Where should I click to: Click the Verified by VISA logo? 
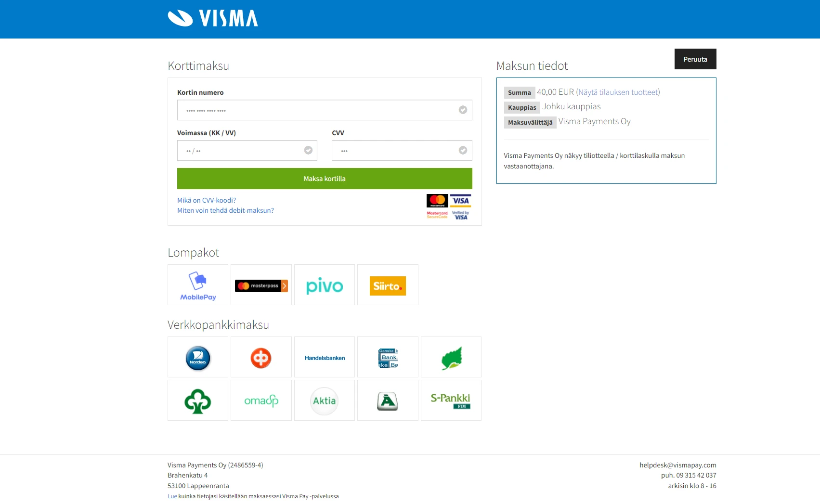coord(461,215)
